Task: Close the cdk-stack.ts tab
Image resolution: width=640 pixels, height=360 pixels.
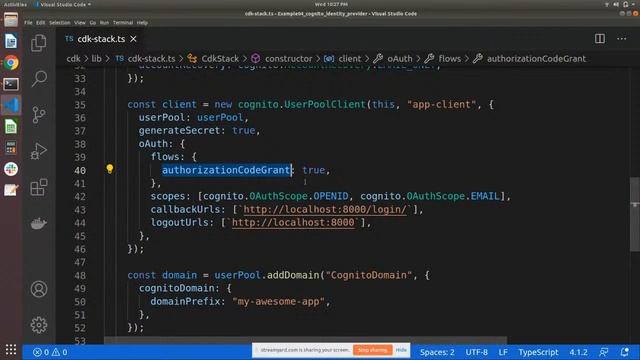Action: 133,39
